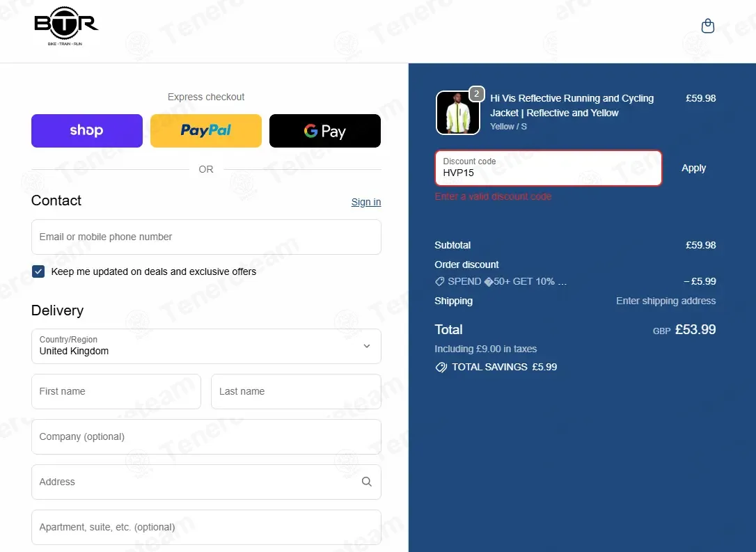Click the quantity badge on jacket thumbnail

(476, 93)
